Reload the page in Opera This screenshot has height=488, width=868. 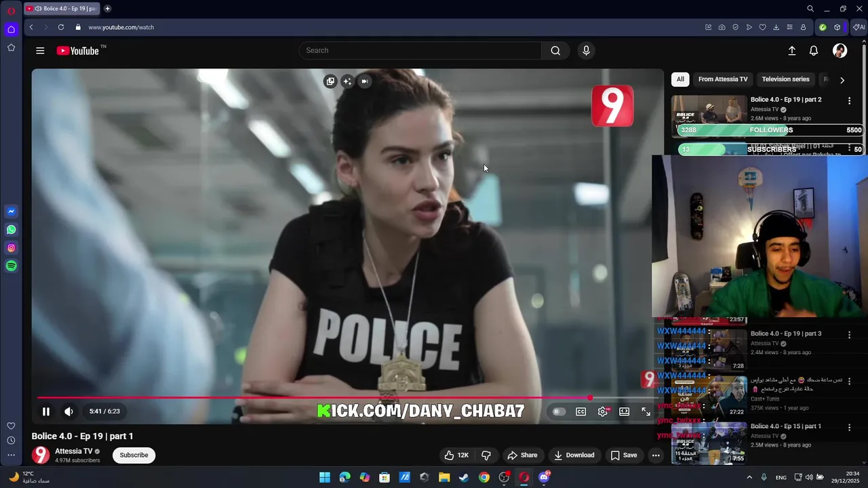pyautogui.click(x=61, y=28)
